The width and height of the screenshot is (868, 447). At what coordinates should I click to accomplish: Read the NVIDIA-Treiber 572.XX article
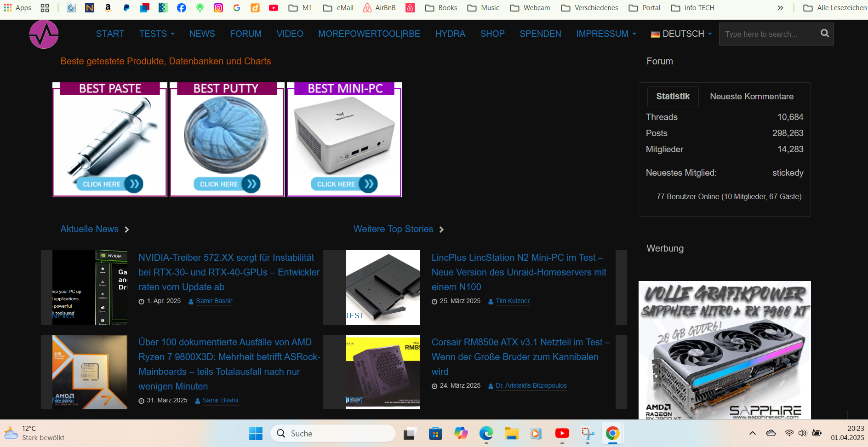[229, 272]
